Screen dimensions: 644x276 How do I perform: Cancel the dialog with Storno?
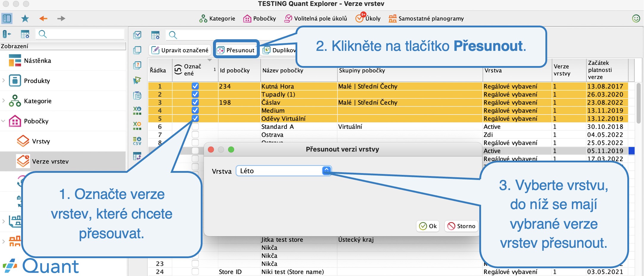[461, 226]
